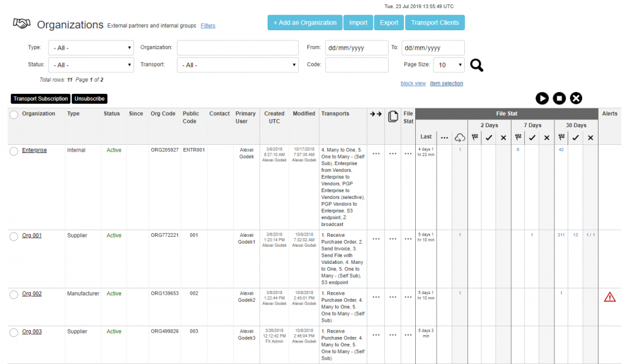This screenshot has width=630, height=364.
Task: Click the red alert triangle for Org 002
Action: click(x=609, y=297)
